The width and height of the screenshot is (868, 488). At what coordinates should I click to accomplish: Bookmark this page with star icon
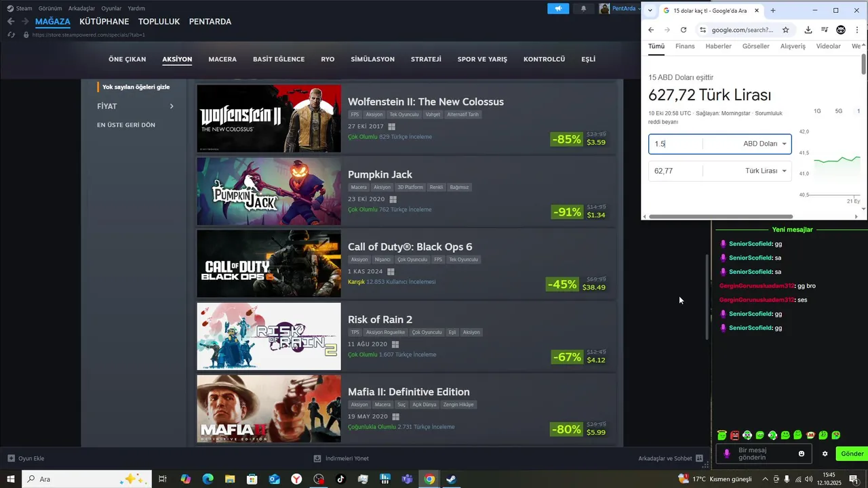point(785,30)
